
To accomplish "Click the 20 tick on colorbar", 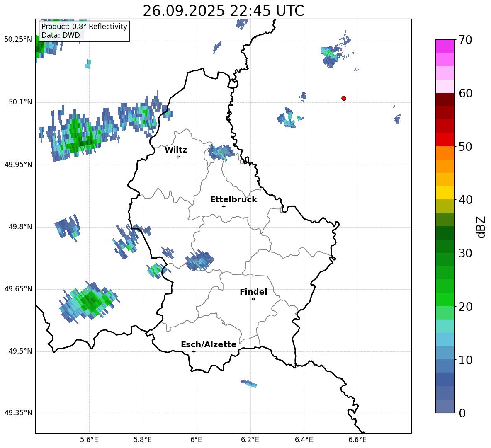I will (465, 306).
